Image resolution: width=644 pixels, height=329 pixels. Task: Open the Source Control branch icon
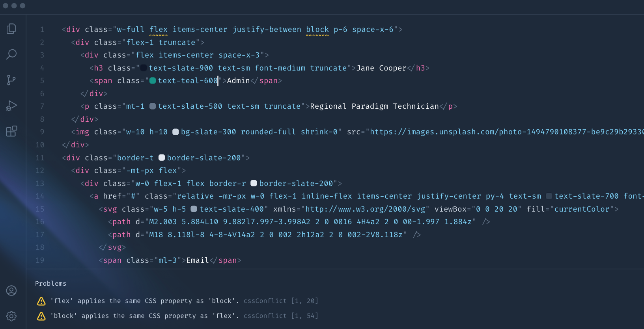coord(11,80)
